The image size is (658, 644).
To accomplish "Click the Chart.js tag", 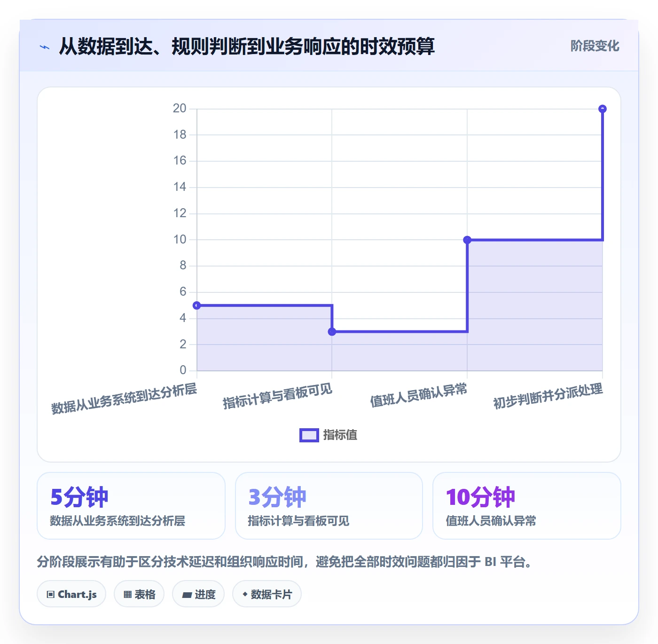I will click(x=71, y=594).
